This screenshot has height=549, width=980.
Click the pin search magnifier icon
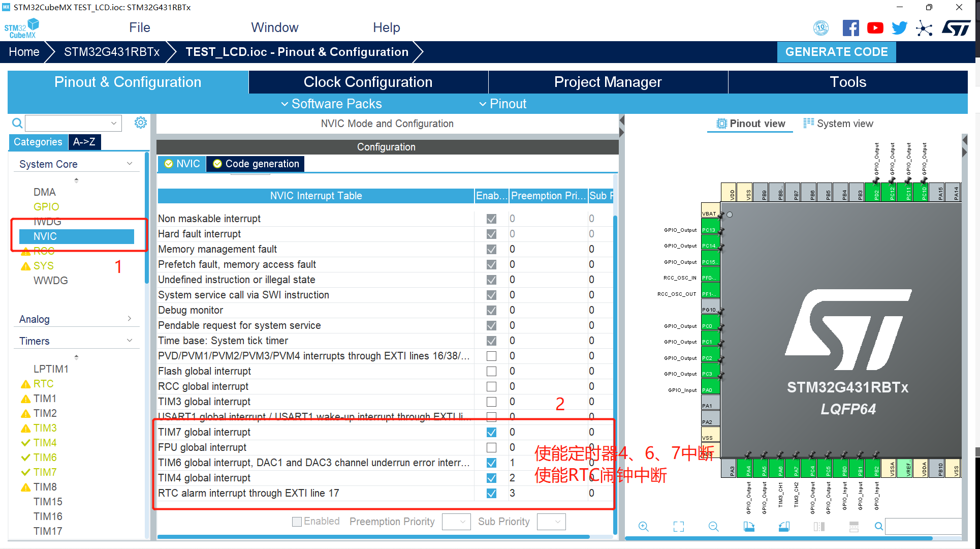click(x=878, y=527)
